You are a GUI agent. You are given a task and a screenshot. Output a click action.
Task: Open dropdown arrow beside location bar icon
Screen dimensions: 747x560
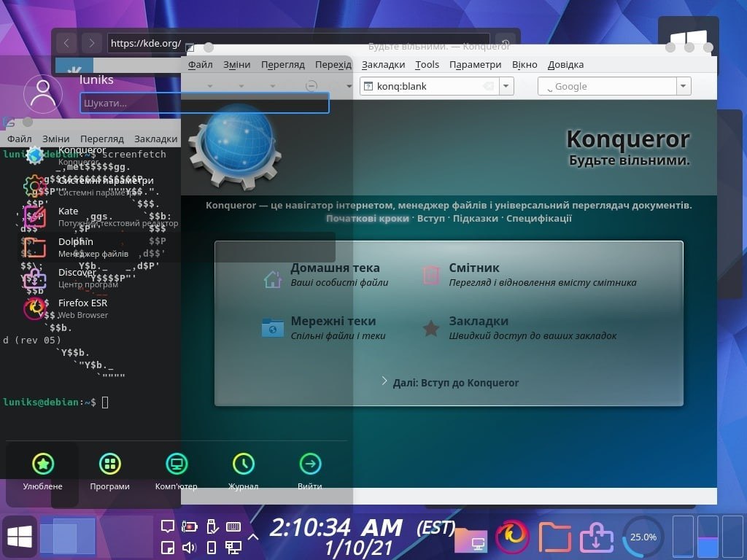coord(349,86)
